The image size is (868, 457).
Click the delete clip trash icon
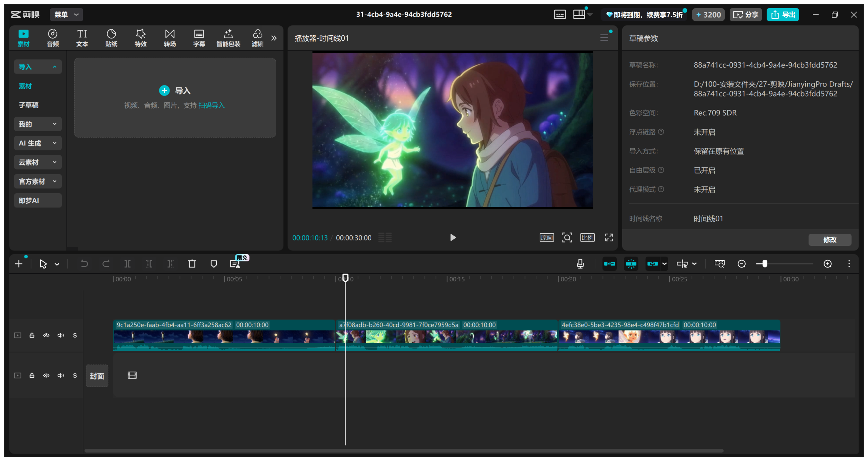point(192,264)
